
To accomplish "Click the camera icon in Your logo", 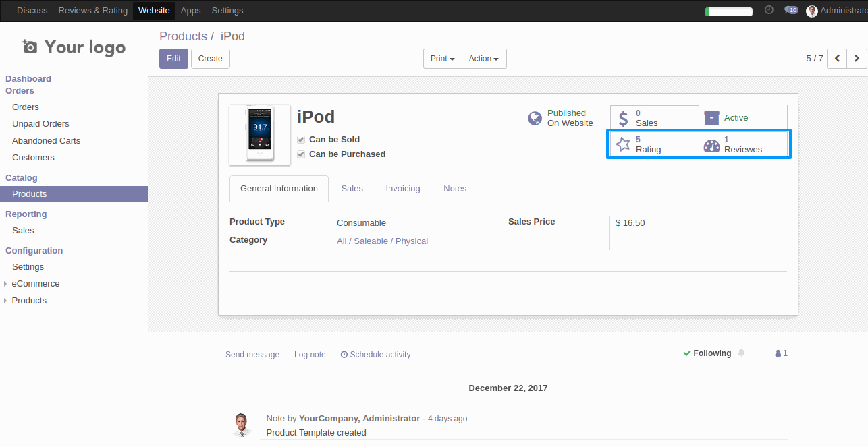I will pos(30,47).
